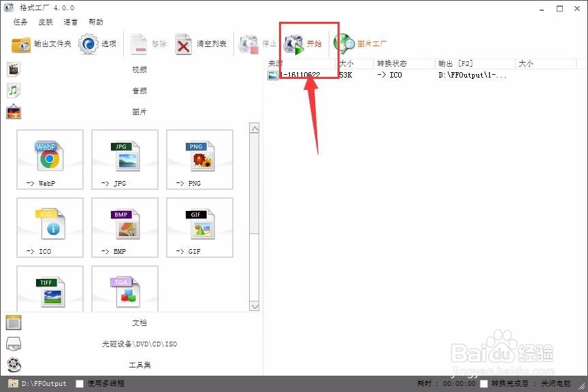Open the TGA converter
Screen dimensions: 588x392
pyautogui.click(x=125, y=288)
